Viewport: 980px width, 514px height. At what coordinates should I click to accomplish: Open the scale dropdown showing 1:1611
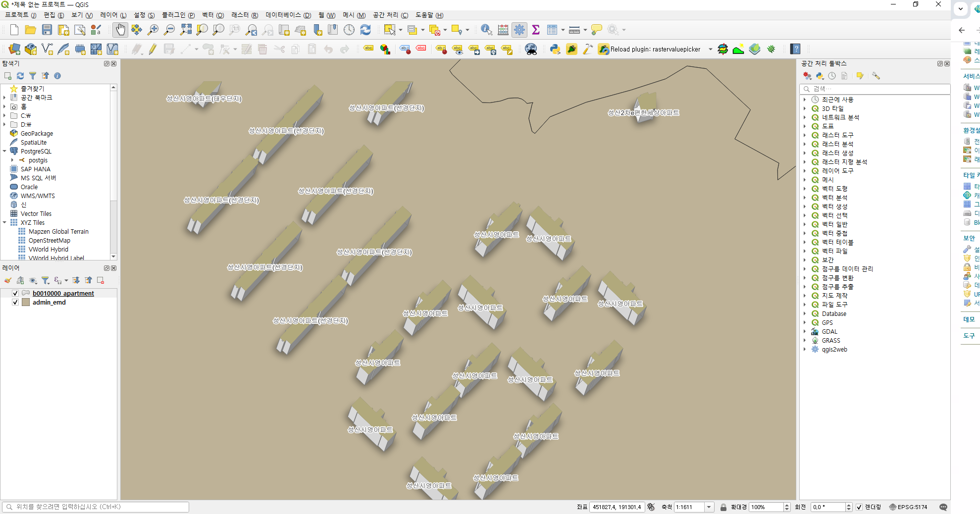(709, 507)
